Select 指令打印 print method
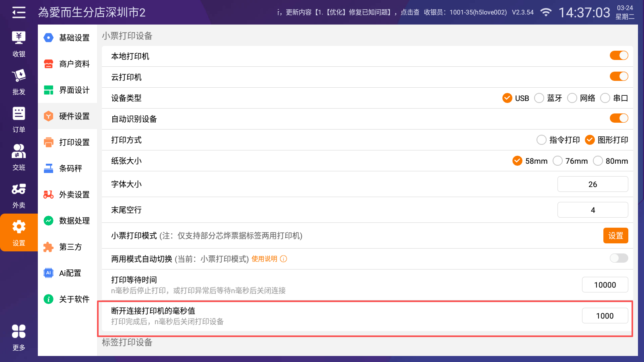 point(542,140)
